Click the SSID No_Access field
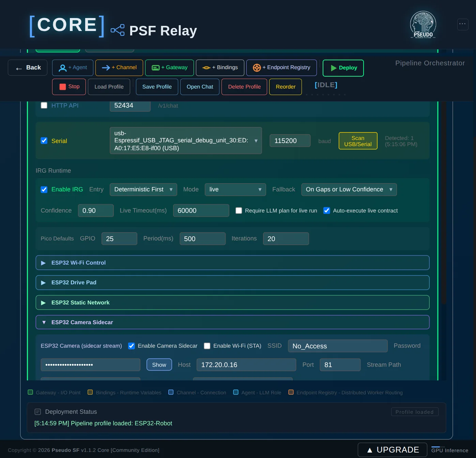The width and height of the screenshot is (476, 458). [x=338, y=346]
